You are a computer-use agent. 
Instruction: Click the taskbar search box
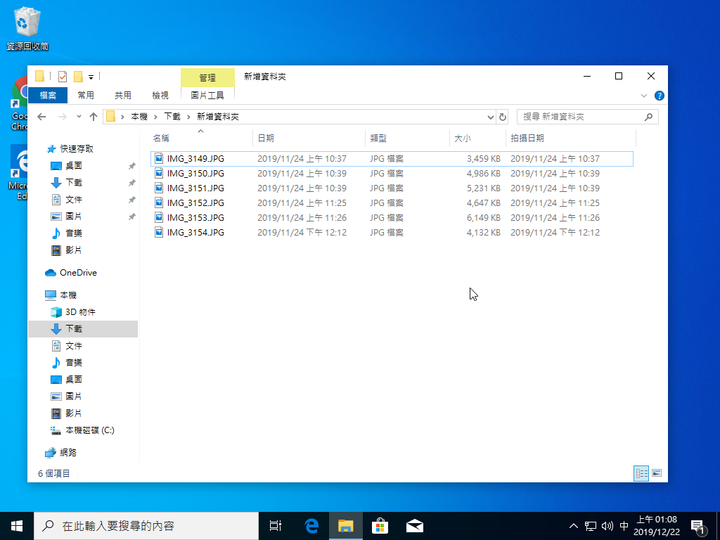[x=146, y=526]
